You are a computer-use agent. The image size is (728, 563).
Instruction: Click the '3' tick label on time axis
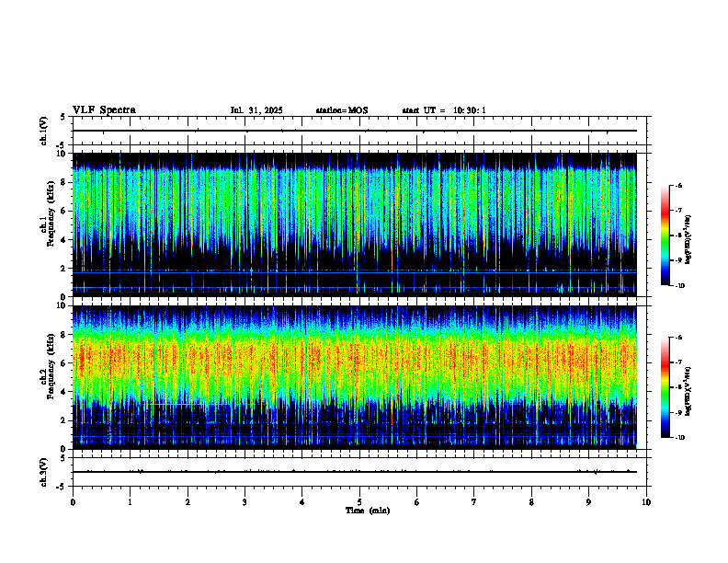coord(245,502)
